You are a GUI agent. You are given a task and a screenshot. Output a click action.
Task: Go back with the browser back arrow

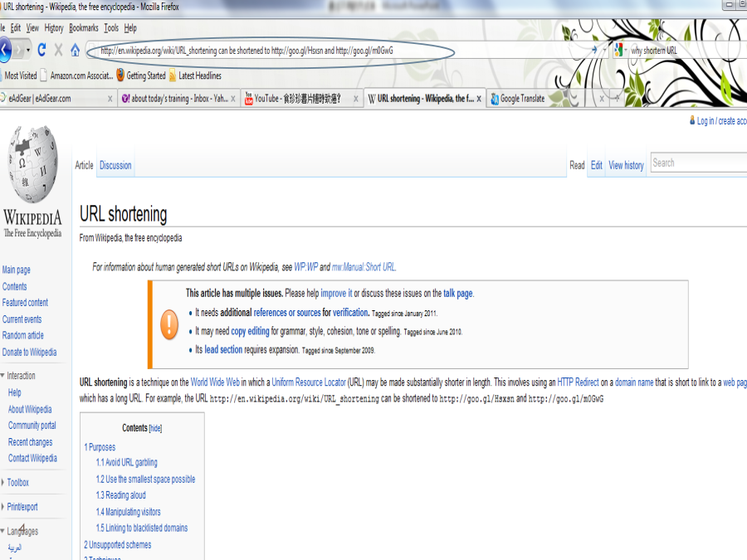click(x=5, y=50)
